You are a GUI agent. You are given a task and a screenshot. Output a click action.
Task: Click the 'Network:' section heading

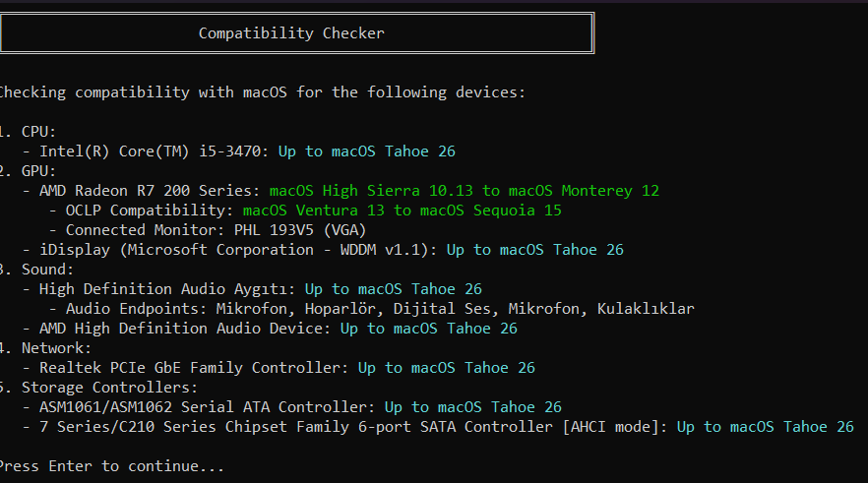click(56, 348)
